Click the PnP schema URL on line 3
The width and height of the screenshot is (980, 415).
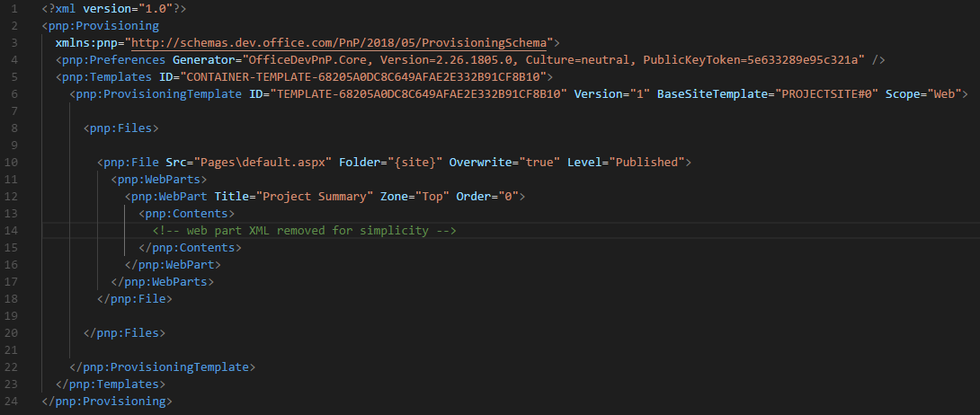pos(343,42)
